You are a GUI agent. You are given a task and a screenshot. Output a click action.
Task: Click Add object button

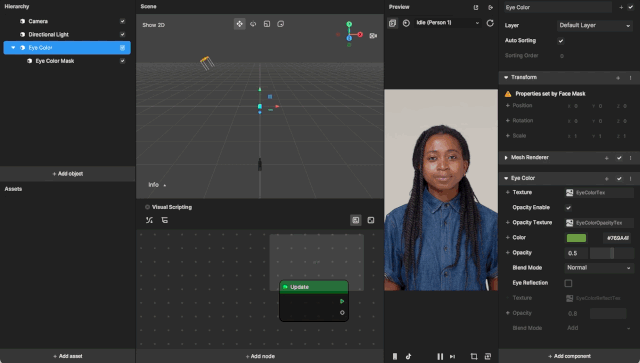click(x=68, y=174)
